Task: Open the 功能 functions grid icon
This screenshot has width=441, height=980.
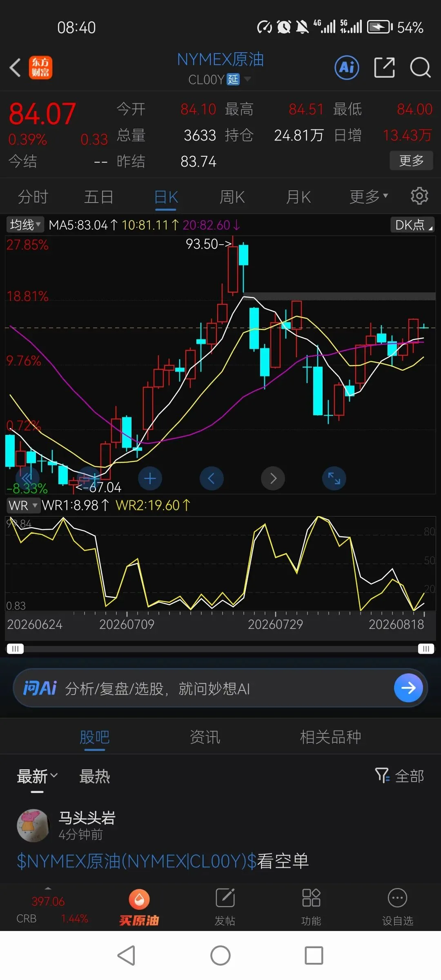Action: point(311,898)
